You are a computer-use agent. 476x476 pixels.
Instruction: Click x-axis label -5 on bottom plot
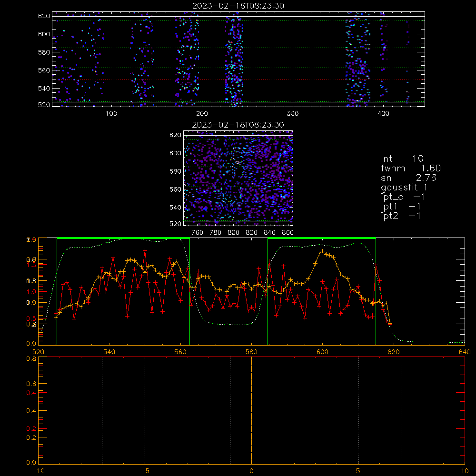145,471
